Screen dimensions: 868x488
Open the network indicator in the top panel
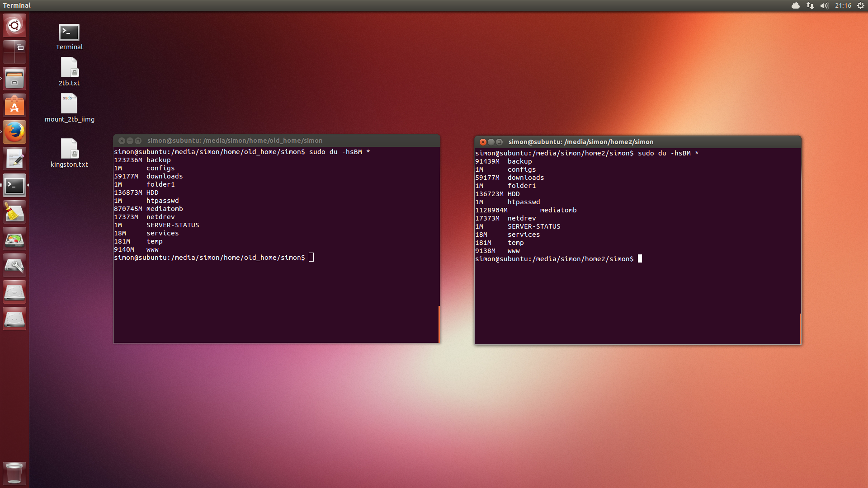[810, 5]
